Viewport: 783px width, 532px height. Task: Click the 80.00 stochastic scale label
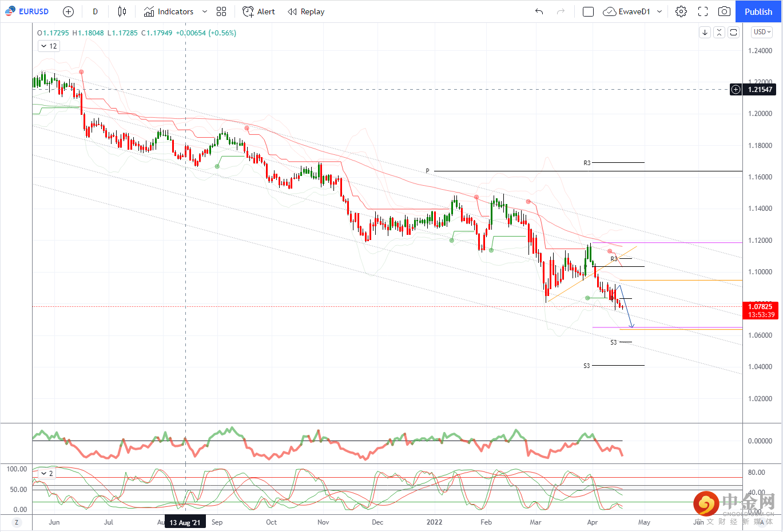[756, 473]
